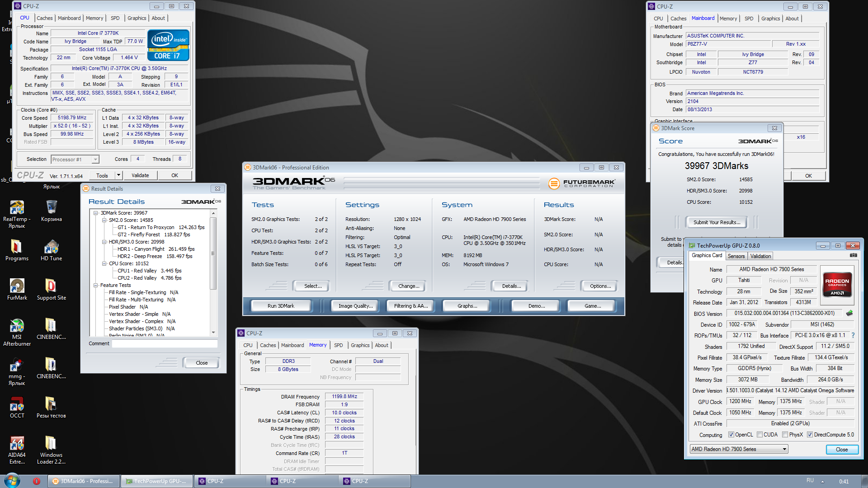Open the Processor #1 selection dropdown

point(75,160)
